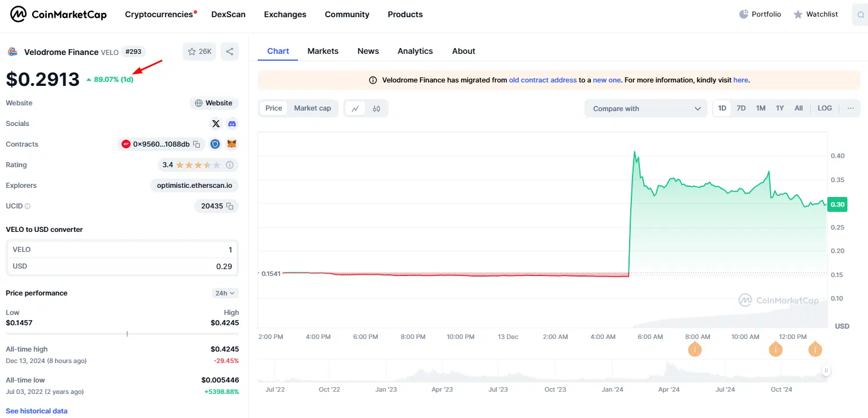Click the Velodrome Finance token logo
This screenshot has height=418, width=868.
pyautogui.click(x=12, y=52)
